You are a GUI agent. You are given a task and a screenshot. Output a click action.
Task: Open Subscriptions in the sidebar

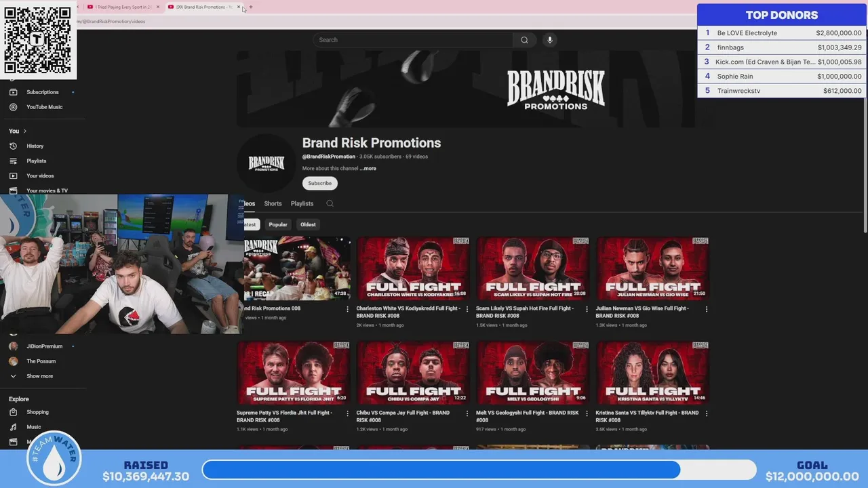pos(43,92)
